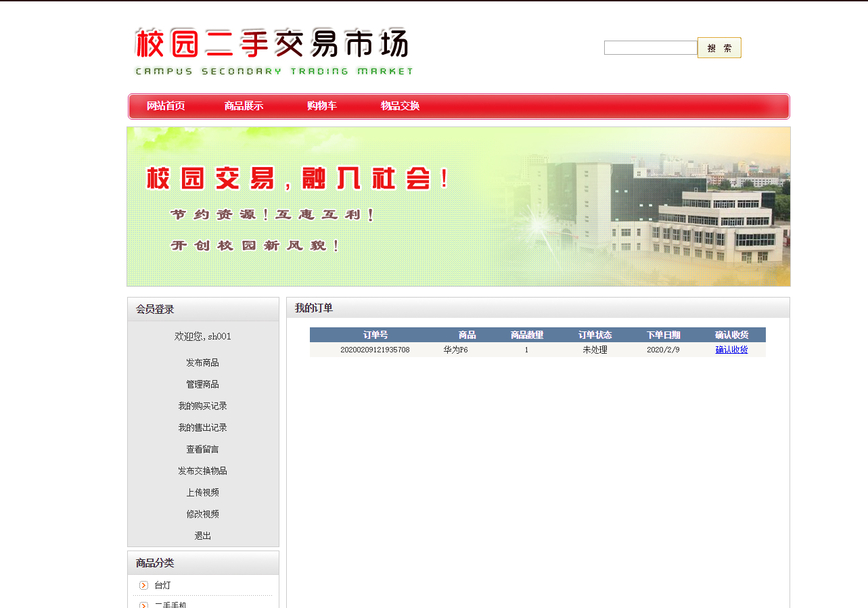Click the 欢迎您, sh001 greeting text
Viewport: 868px width, 608px height.
coord(203,336)
